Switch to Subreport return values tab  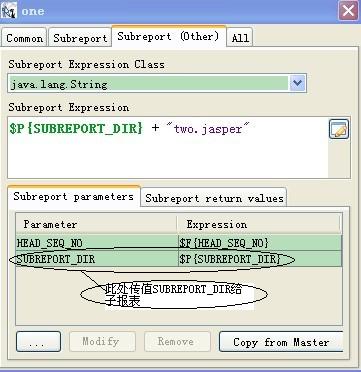point(214,198)
